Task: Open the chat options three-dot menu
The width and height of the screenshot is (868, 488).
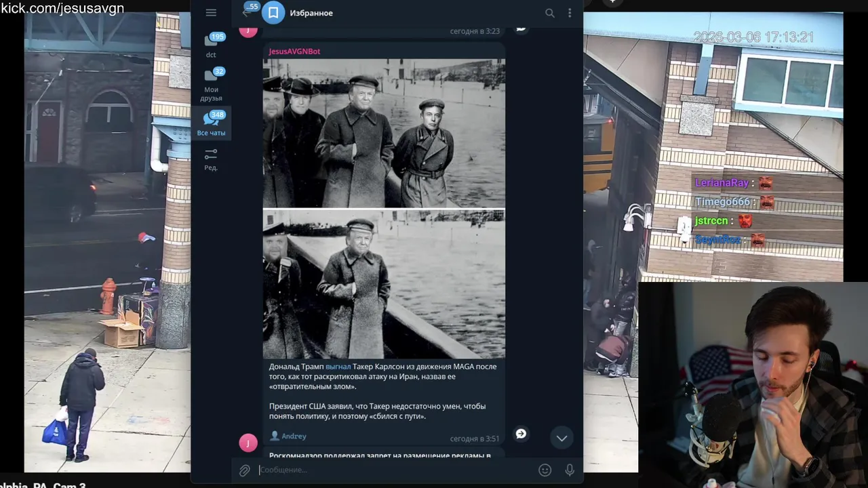Action: 570,13
